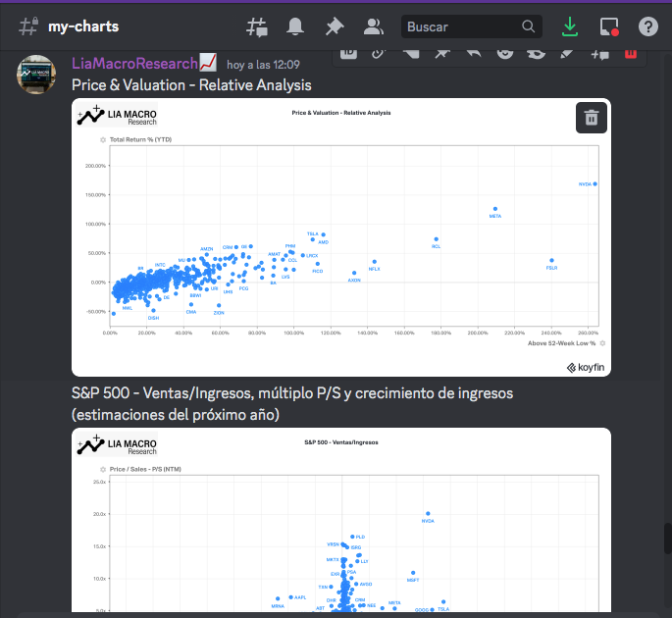Click the 'hoy a las 12:09' timestamp
The height and width of the screenshot is (618, 672).
tap(263, 65)
